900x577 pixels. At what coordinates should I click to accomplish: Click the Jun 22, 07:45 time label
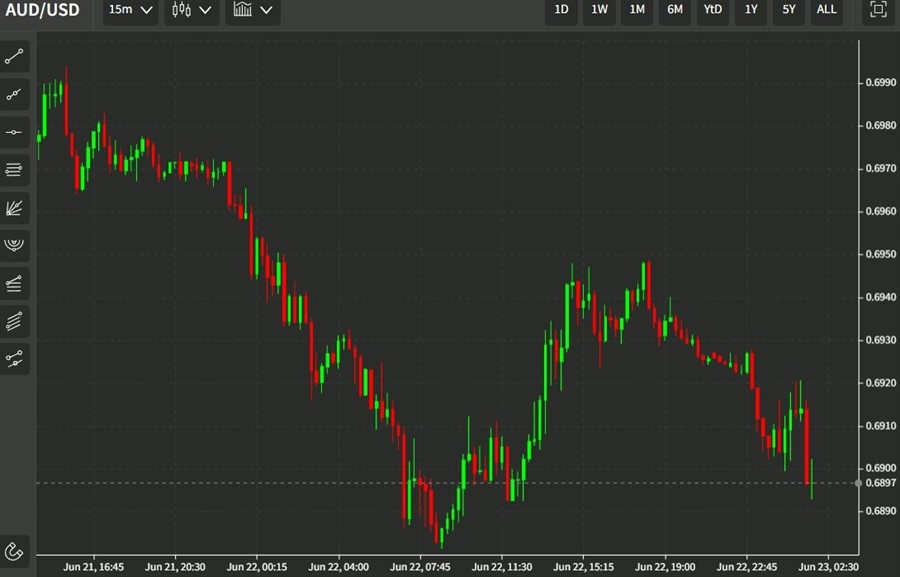tap(420, 567)
